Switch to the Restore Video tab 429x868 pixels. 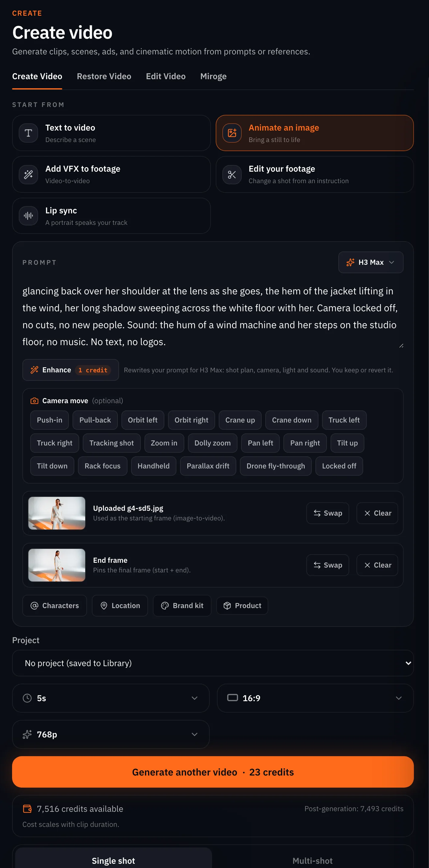pos(104,76)
